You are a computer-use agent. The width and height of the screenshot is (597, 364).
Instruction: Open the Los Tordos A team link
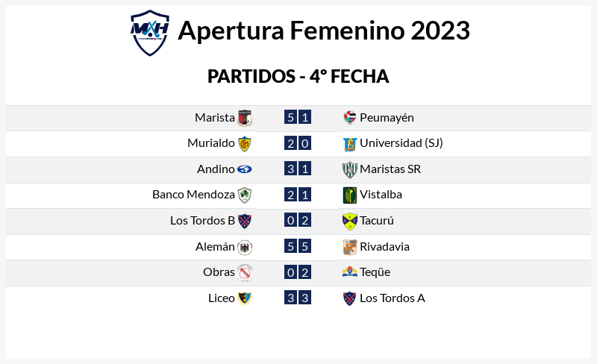click(393, 298)
